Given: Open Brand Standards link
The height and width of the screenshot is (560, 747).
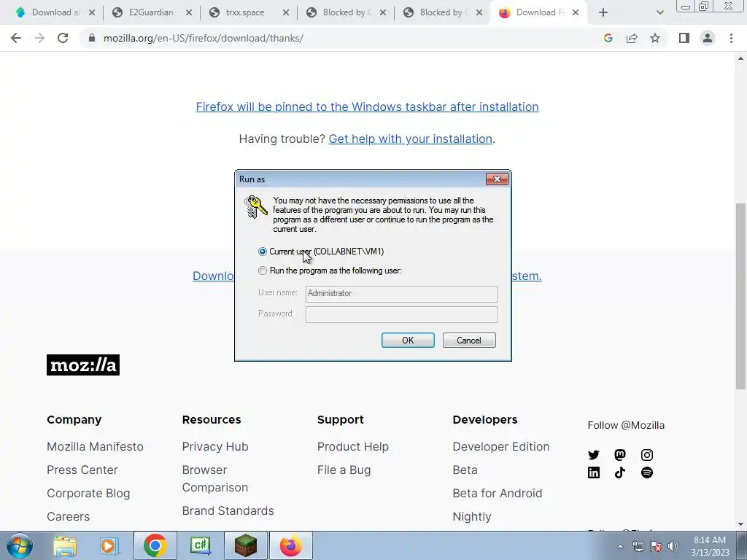Looking at the screenshot, I should (x=228, y=511).
